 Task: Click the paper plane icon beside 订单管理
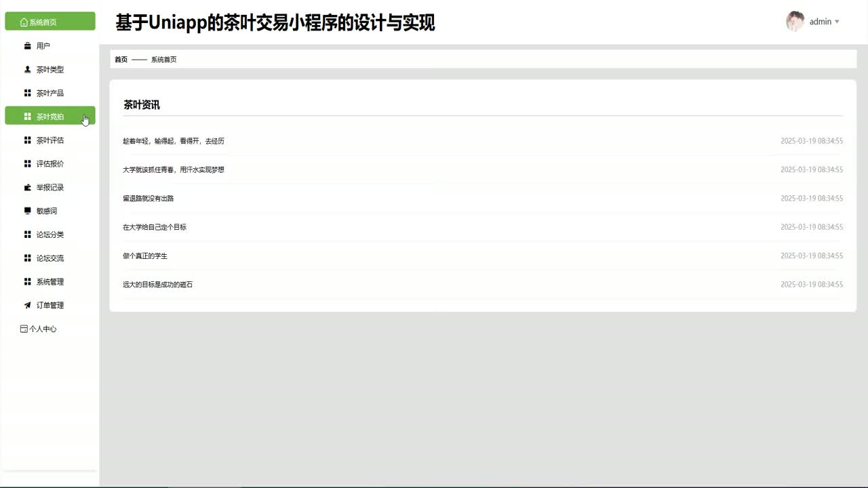pos(27,306)
